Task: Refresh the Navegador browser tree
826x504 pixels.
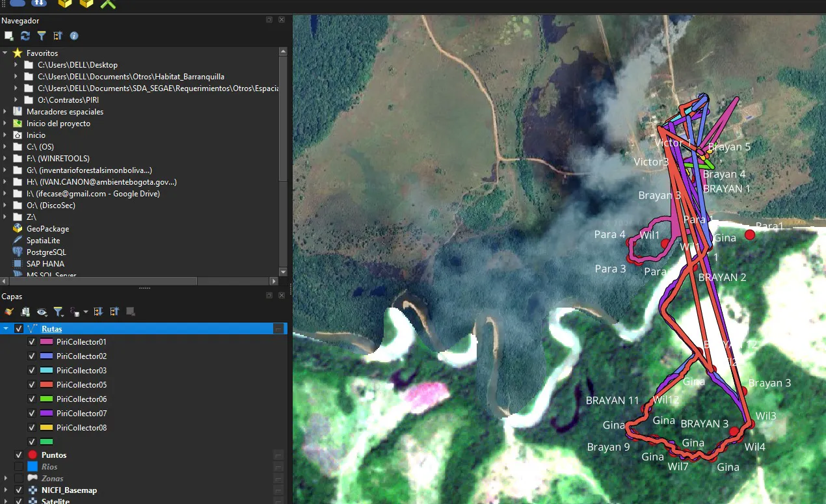Action: tap(25, 36)
